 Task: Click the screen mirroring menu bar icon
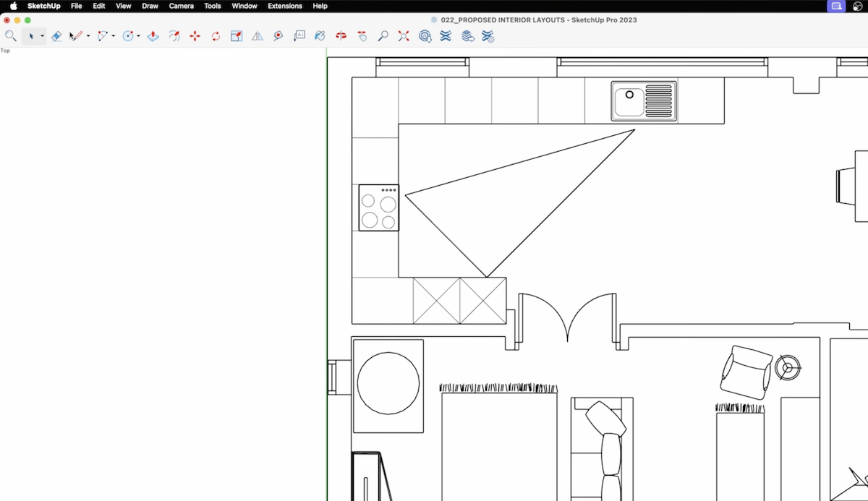(x=836, y=6)
